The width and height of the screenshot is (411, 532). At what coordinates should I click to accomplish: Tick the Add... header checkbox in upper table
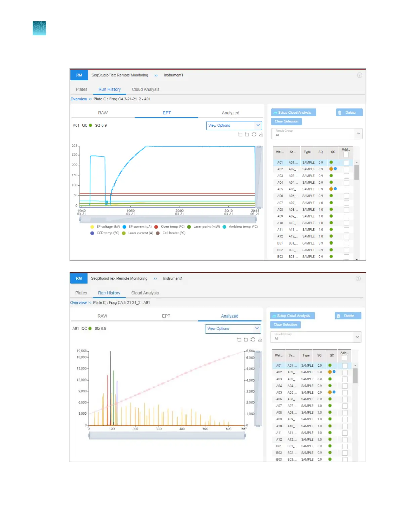click(x=346, y=154)
